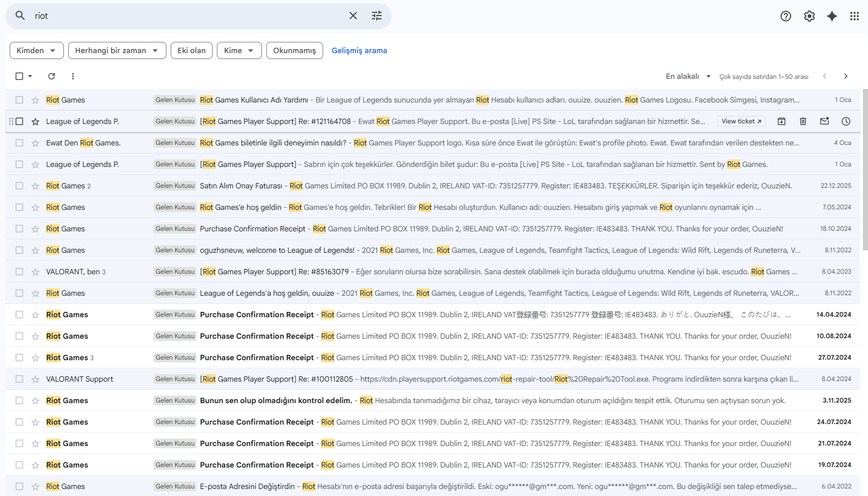Click the 24.07.2024 Purchase Confirmation Receipt subject
Screen dimensions: 868x496
257,422
